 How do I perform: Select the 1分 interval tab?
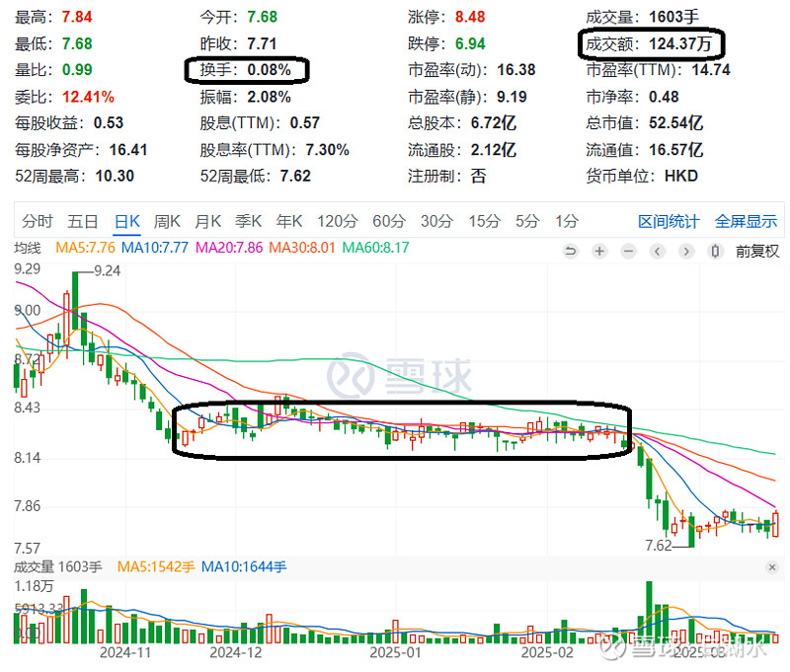point(567,221)
